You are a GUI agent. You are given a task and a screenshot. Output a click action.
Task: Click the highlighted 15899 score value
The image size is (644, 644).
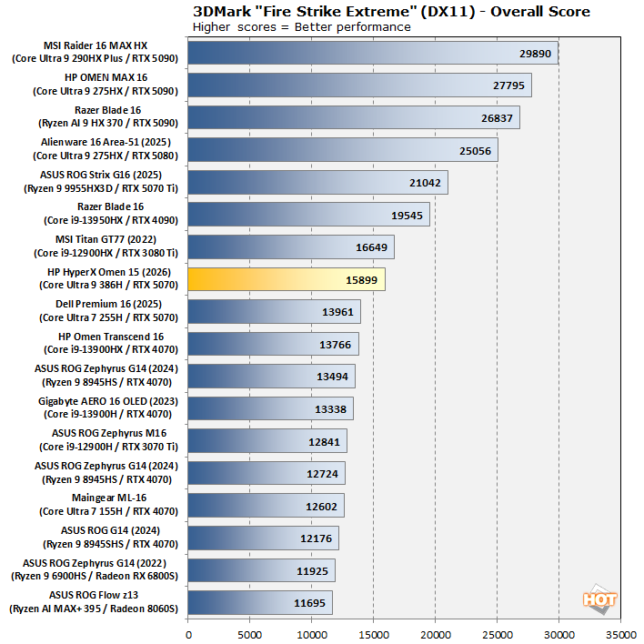361,280
